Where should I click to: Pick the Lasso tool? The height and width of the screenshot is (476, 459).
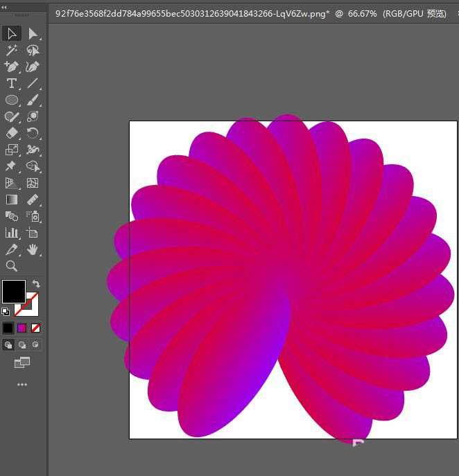[33, 50]
